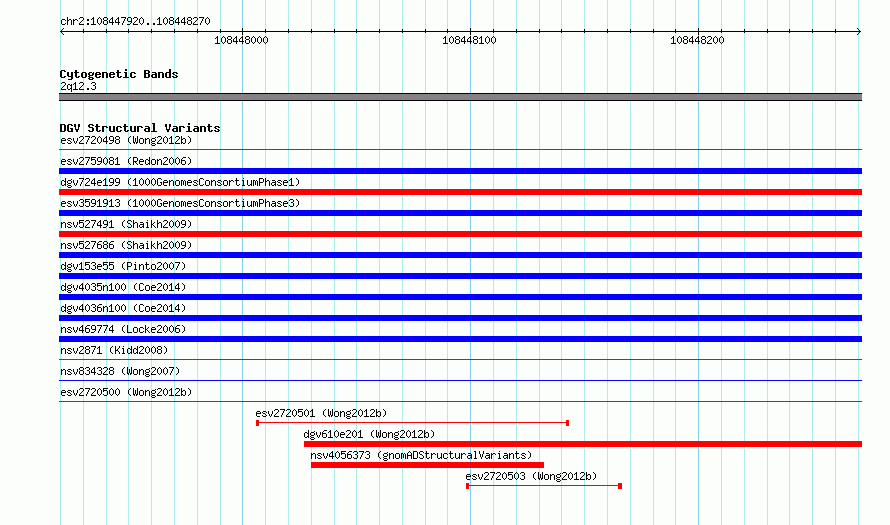Click the red bar under nsv527491
Image resolution: width=890 pixels, height=525 pixels.
click(460, 234)
